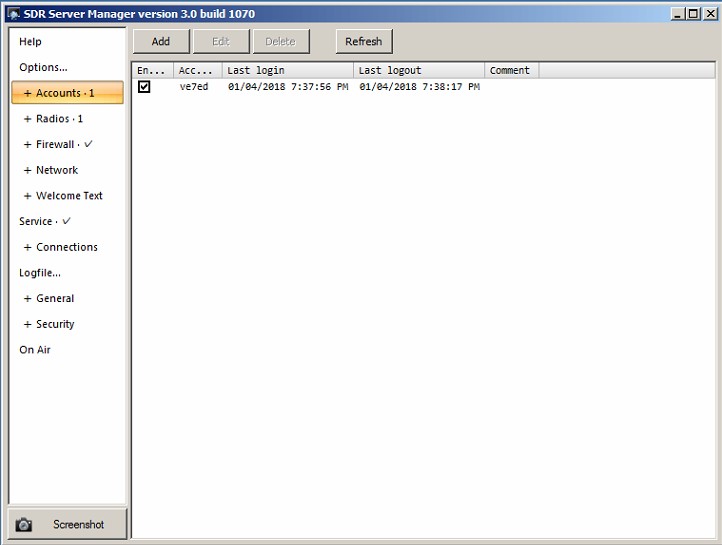This screenshot has height=545, width=722.
Task: Expand the plus sign beside Radios
Action: tap(28, 119)
